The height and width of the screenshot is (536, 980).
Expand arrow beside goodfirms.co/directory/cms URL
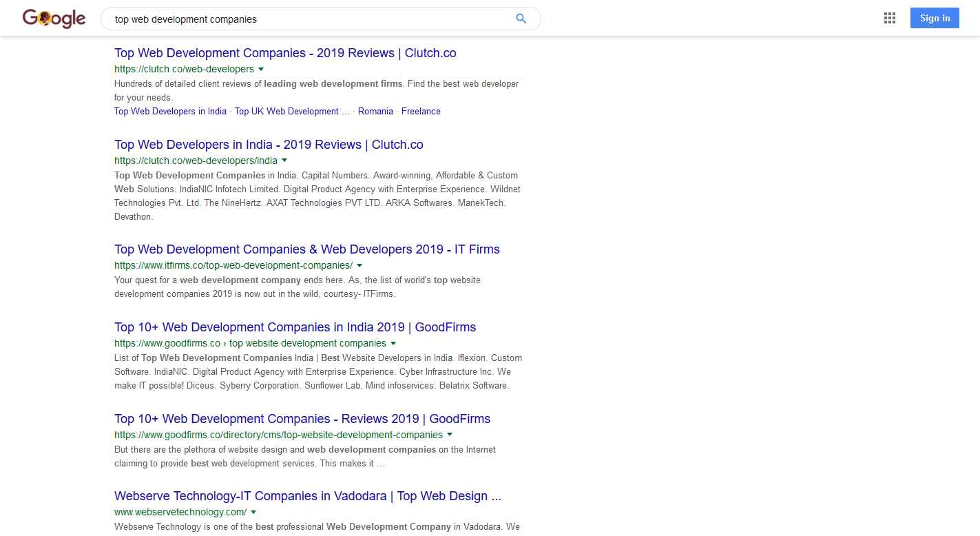click(x=450, y=435)
